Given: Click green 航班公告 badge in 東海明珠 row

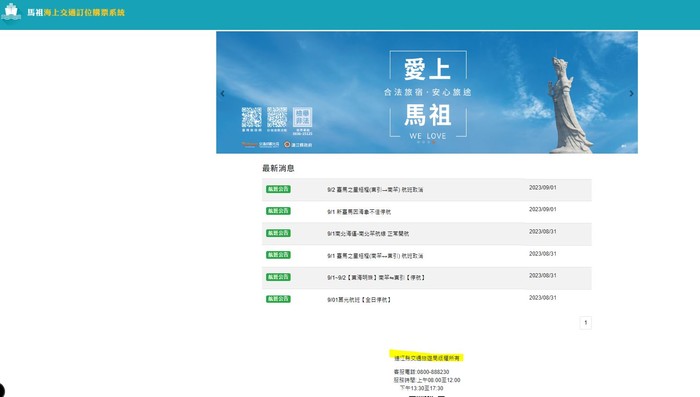Looking at the screenshot, I should pyautogui.click(x=278, y=277).
